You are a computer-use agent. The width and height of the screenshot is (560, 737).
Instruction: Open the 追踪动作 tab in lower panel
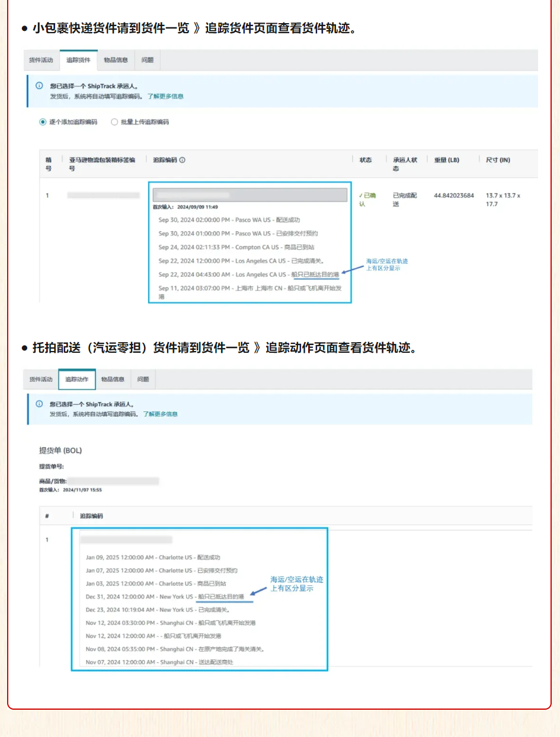[x=78, y=379]
